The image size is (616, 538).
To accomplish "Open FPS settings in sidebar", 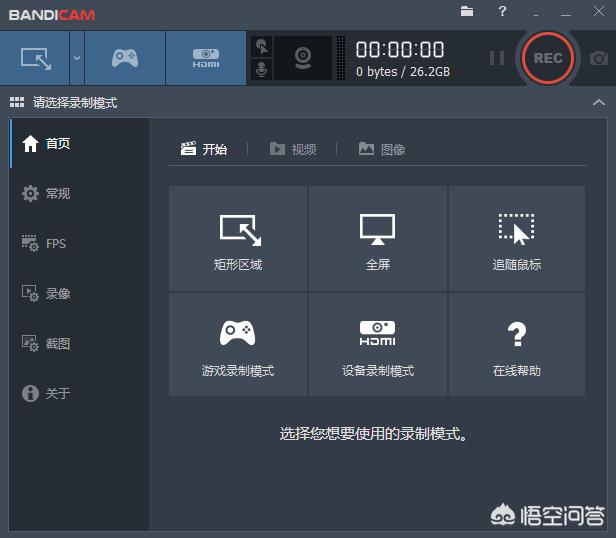I will tap(79, 243).
